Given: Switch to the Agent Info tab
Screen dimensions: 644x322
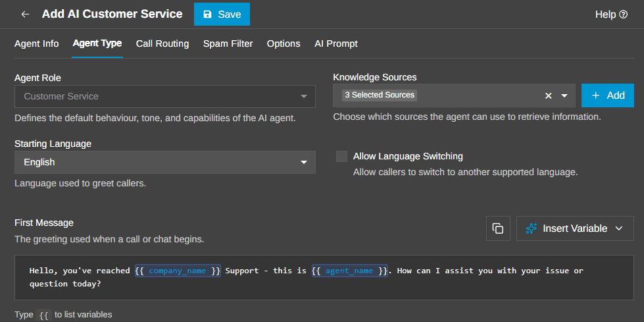Looking at the screenshot, I should pos(37,43).
